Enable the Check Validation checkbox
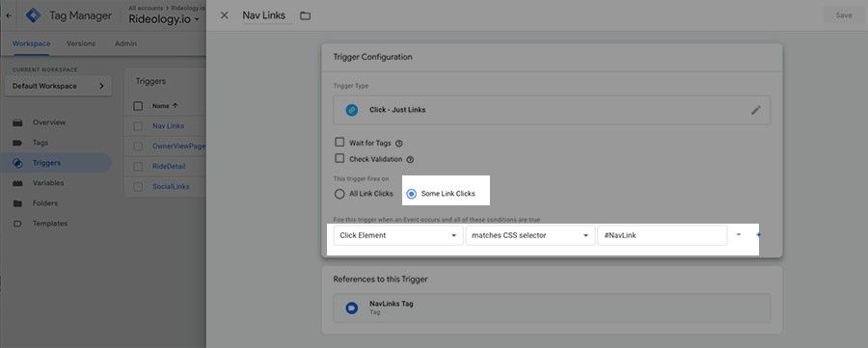868x348 pixels. pyautogui.click(x=339, y=158)
